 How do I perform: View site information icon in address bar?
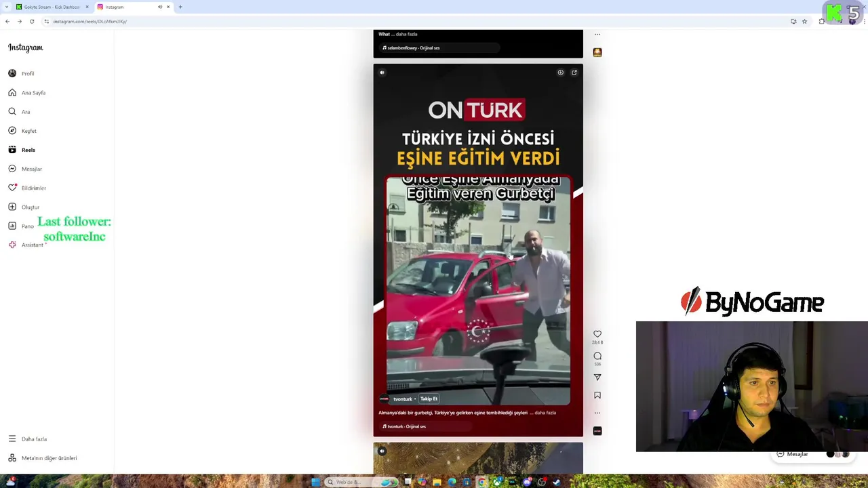pos(47,21)
